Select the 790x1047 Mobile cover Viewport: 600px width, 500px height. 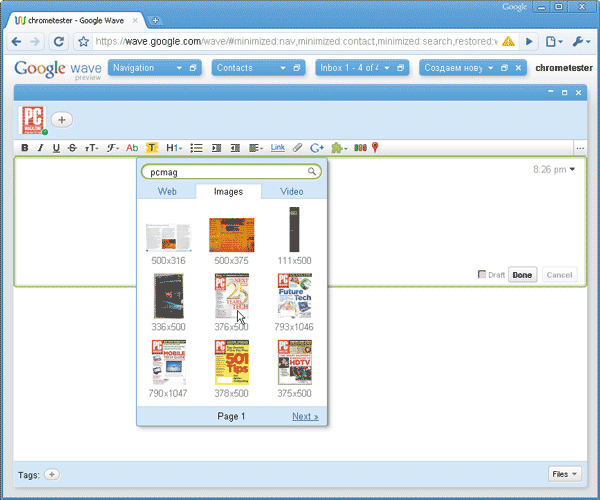169,362
